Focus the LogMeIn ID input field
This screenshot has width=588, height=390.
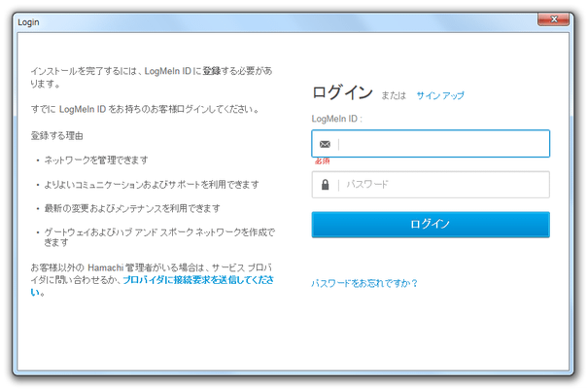431,144
